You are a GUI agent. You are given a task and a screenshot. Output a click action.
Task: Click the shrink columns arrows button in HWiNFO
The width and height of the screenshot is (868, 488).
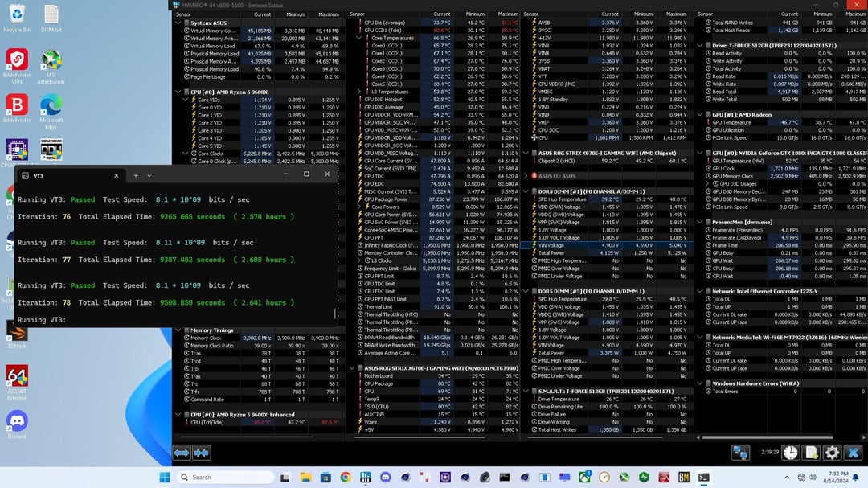click(x=202, y=453)
